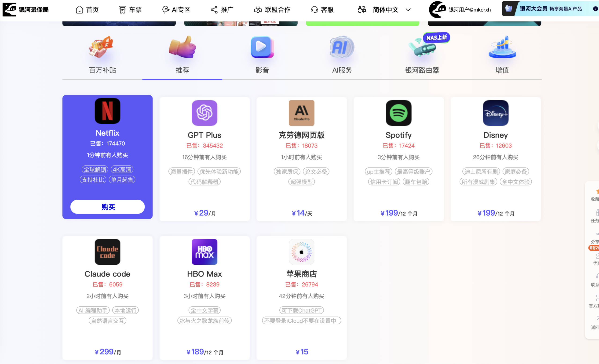Screen dimensions: 599x364
Task: Click the 购买 button on Netflix card
Action: point(107,207)
